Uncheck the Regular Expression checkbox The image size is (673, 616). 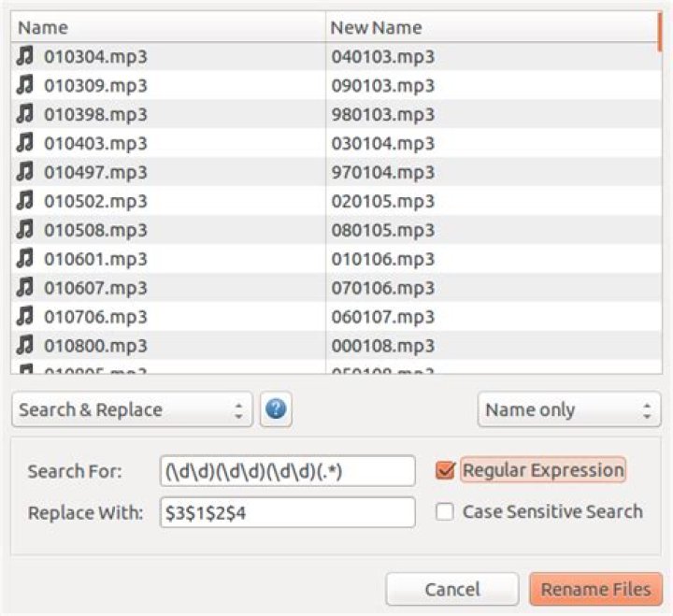coord(445,470)
